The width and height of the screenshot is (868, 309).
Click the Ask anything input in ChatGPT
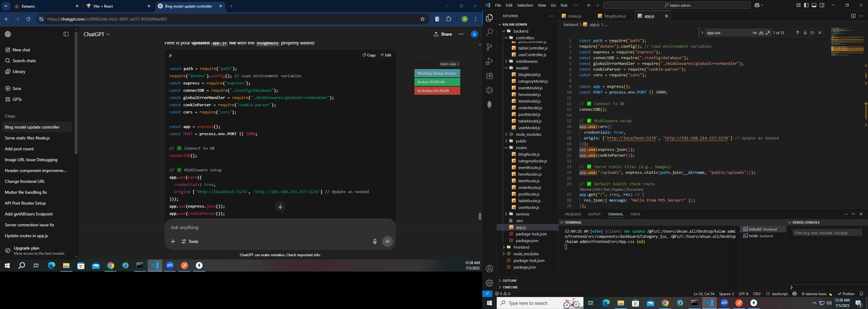tap(280, 228)
